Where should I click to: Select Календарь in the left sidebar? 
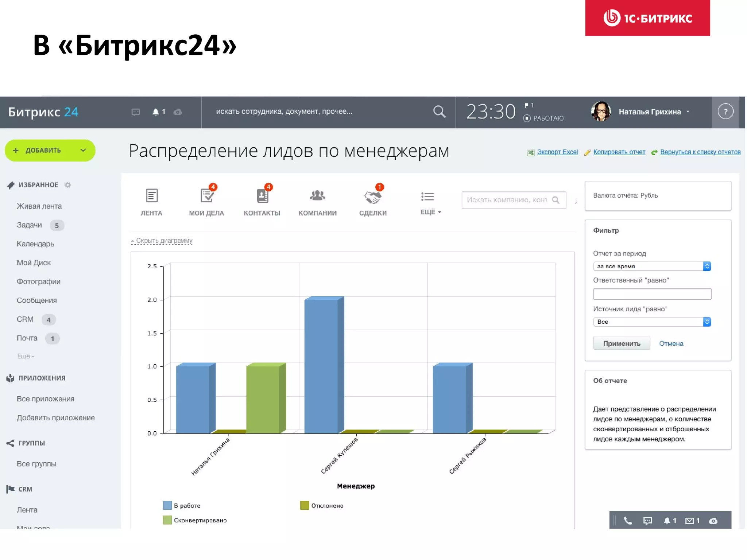35,244
